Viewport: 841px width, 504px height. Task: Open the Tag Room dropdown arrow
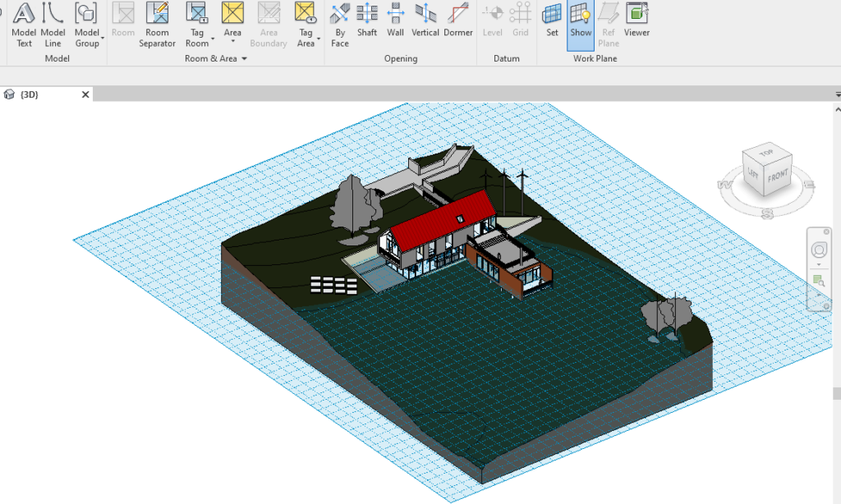(213, 39)
